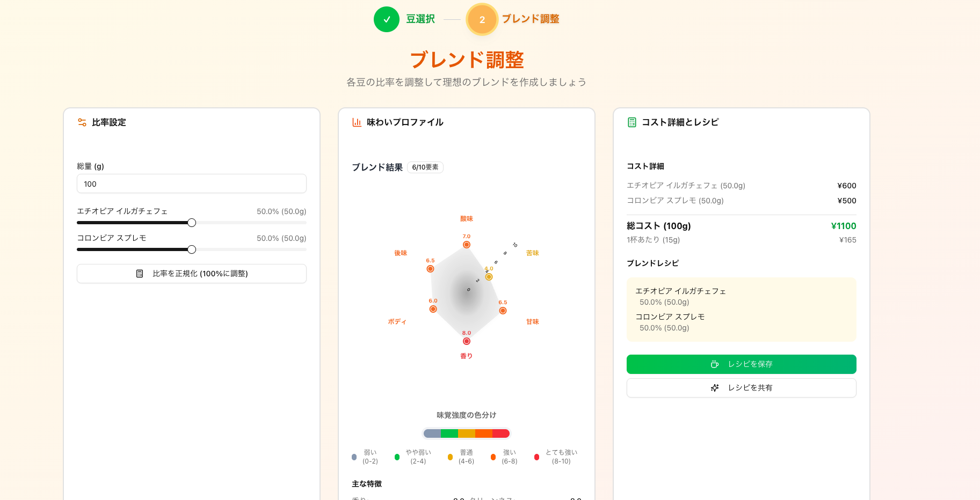Select the ブレンド調整 step label

(x=531, y=19)
